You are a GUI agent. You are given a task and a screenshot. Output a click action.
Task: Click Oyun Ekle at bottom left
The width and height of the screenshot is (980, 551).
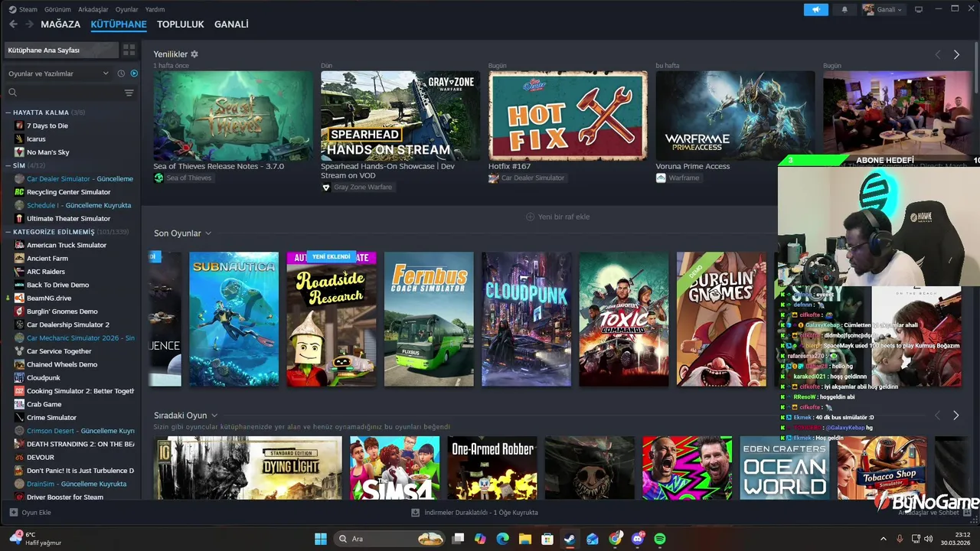tap(30, 512)
